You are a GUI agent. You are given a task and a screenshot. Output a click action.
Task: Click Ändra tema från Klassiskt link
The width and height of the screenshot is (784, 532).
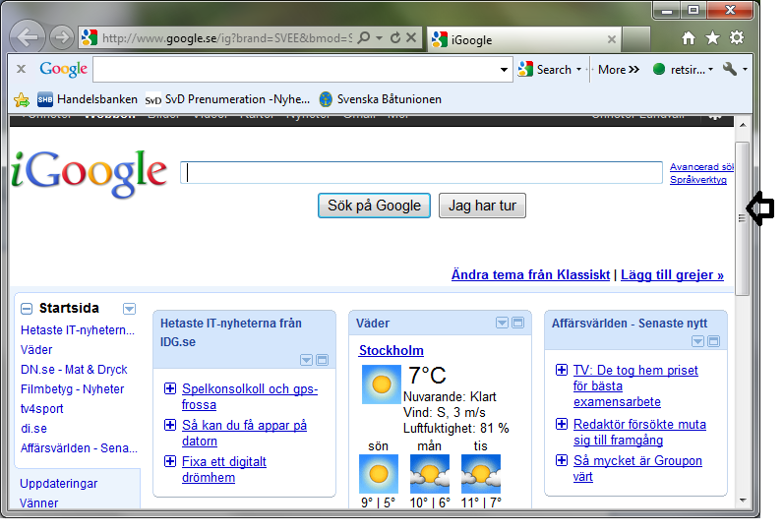(x=530, y=275)
